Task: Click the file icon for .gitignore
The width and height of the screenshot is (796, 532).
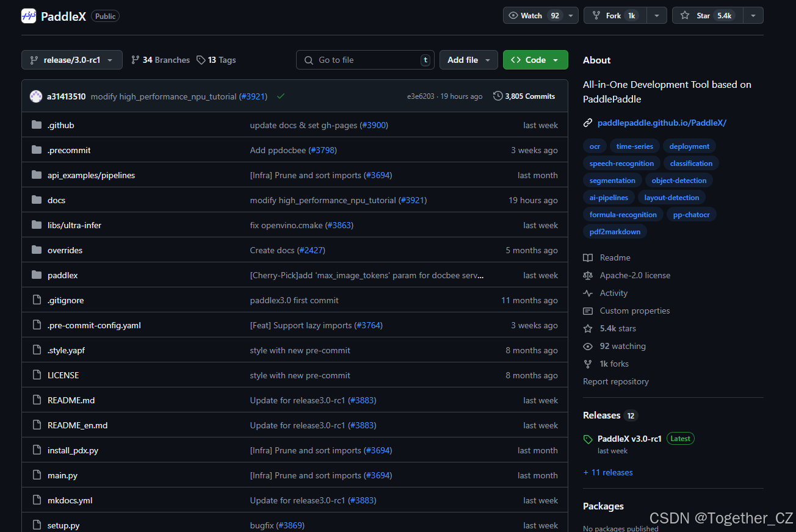Action: coord(37,300)
